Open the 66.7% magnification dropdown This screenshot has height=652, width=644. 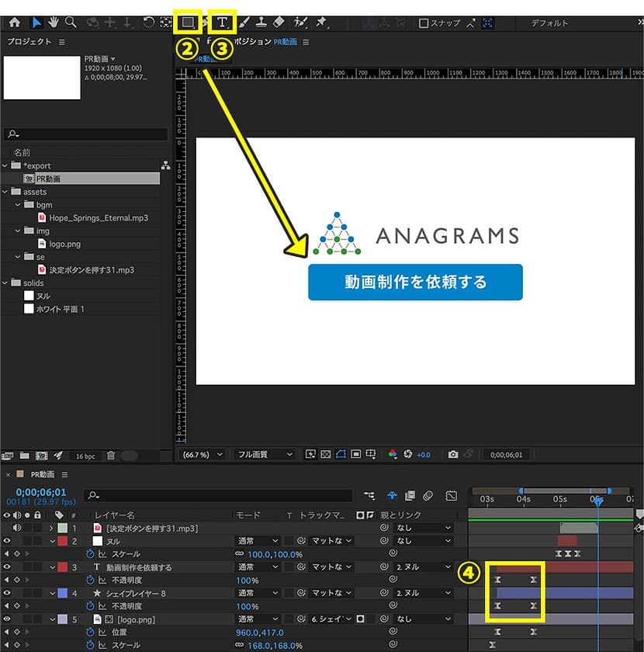[x=203, y=454]
